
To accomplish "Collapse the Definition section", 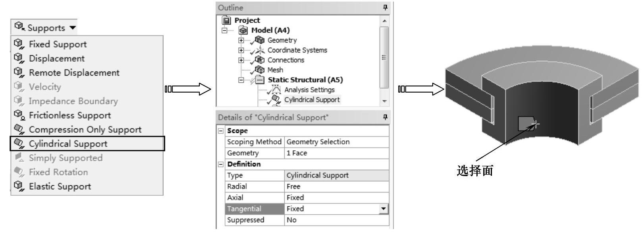I will point(221,164).
